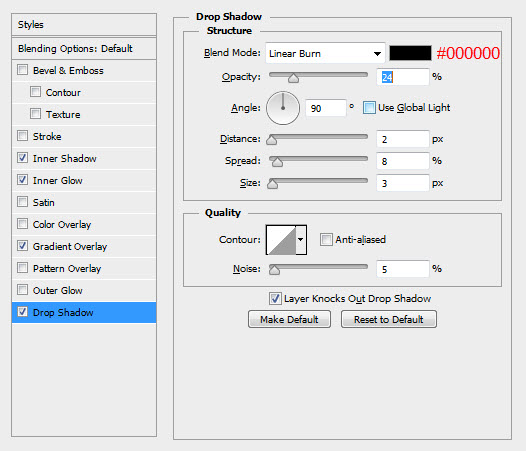Open the Stroke style settings
Viewport: 526px width, 451px height.
click(84, 136)
